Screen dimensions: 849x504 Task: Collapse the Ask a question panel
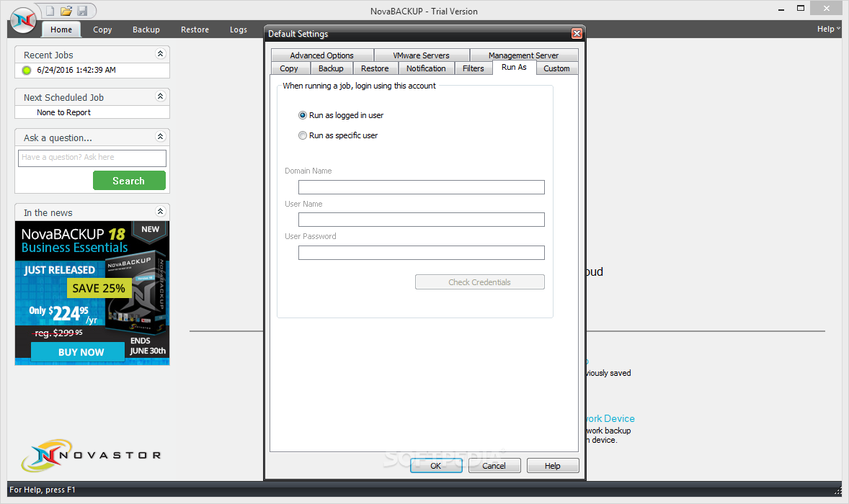click(x=160, y=136)
